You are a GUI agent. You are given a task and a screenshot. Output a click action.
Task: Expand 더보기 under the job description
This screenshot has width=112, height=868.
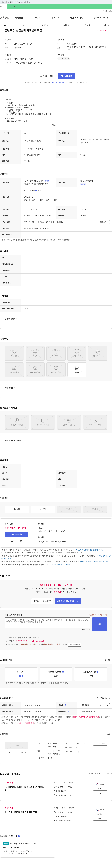click(x=56, y=125)
